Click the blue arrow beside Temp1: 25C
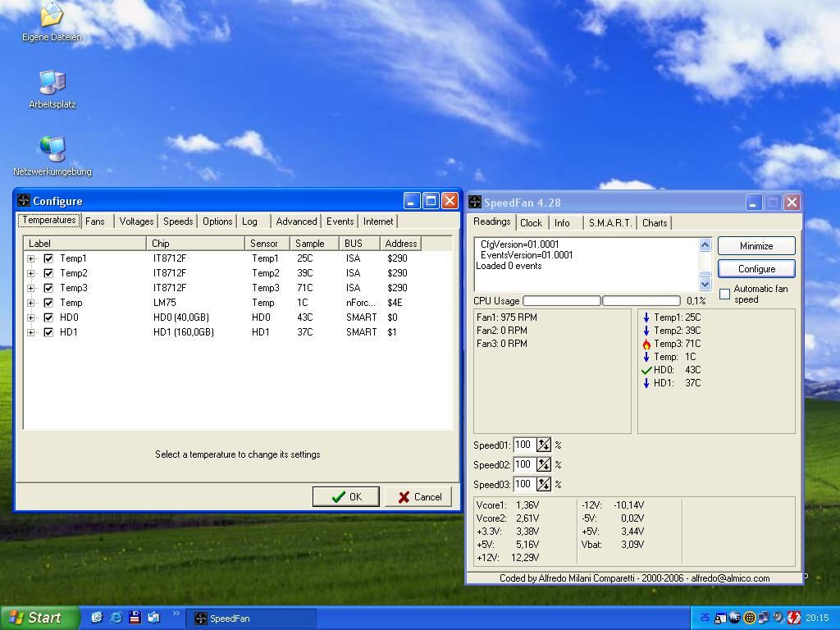The width and height of the screenshot is (840, 630). pos(646,317)
